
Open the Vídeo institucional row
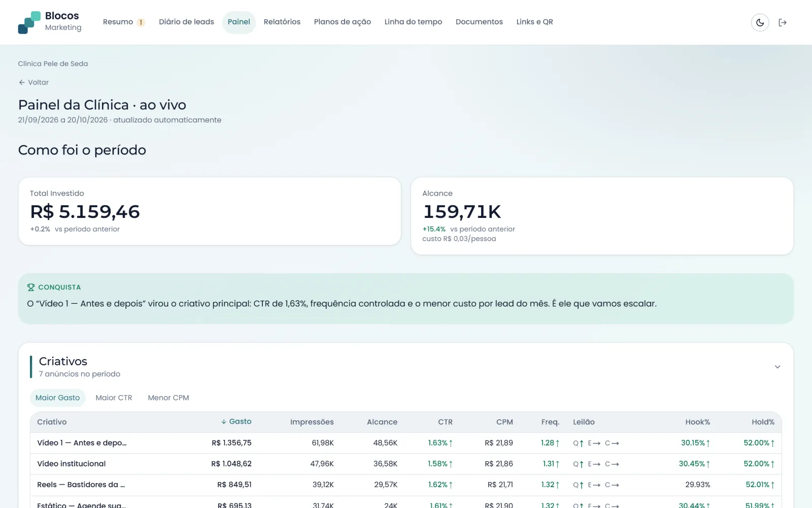[x=406, y=464]
